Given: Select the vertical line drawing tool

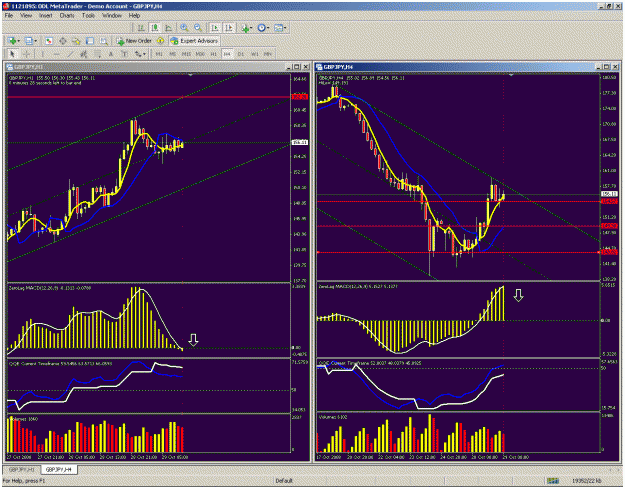Looking at the screenshot, I should 42,54.
